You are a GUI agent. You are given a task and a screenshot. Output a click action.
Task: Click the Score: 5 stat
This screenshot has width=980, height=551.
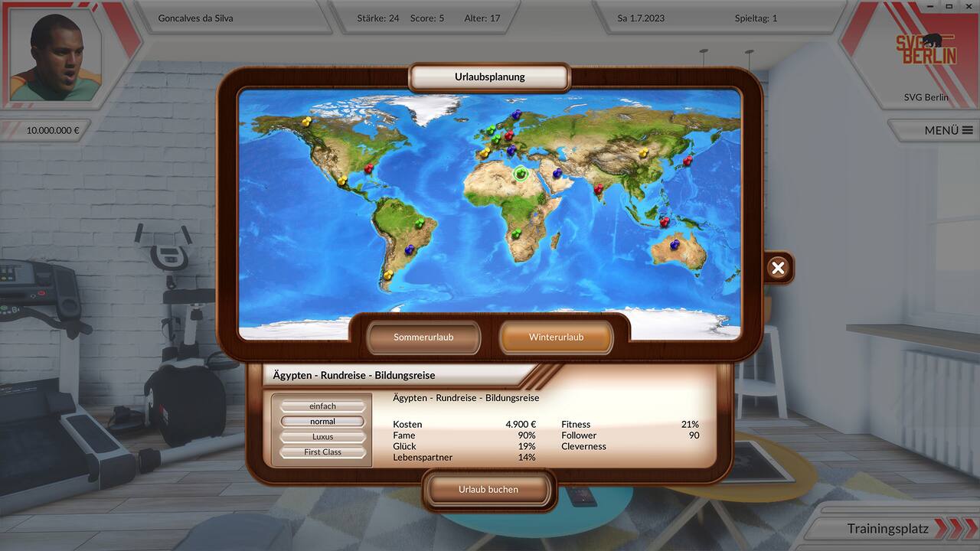(427, 18)
